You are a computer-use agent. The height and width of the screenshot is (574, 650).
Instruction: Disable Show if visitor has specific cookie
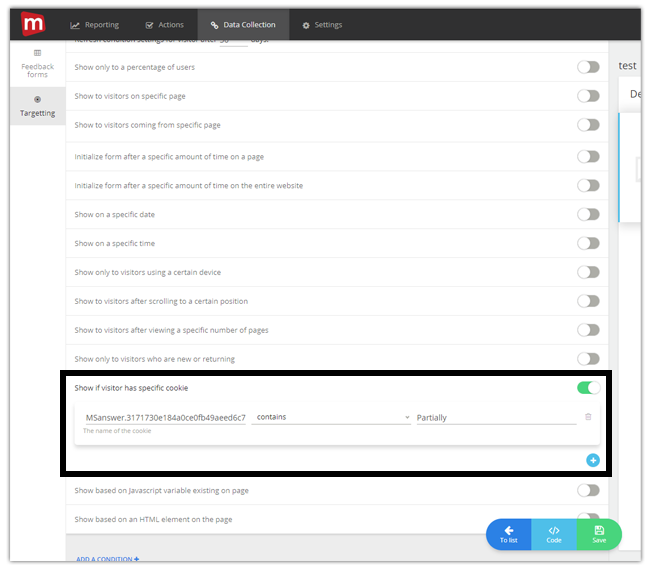point(588,388)
